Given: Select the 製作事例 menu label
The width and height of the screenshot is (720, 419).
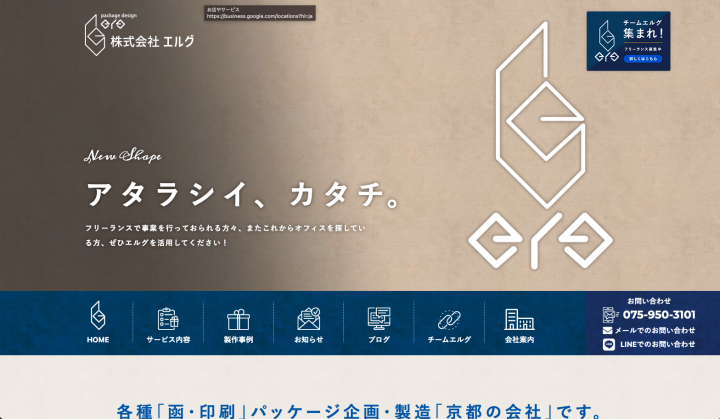Looking at the screenshot, I should pyautogui.click(x=238, y=340).
